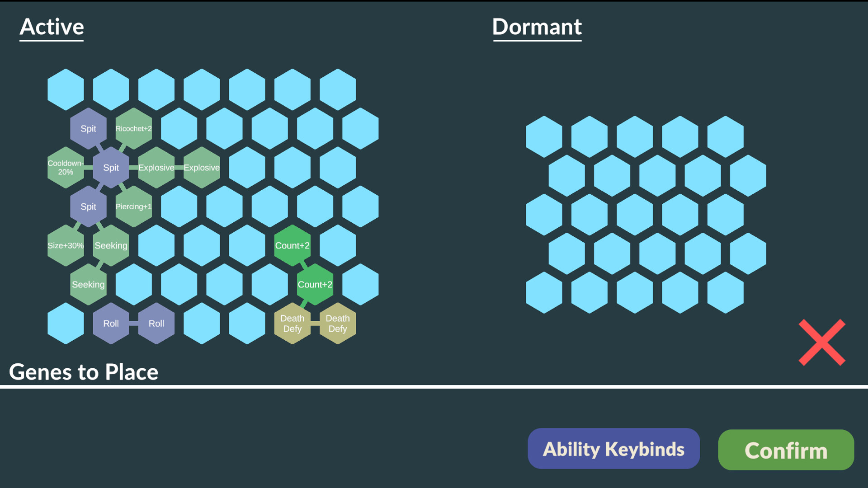The image size is (868, 488).
Task: Click the top-left empty Active hexagon slot
Action: pyautogui.click(x=66, y=89)
